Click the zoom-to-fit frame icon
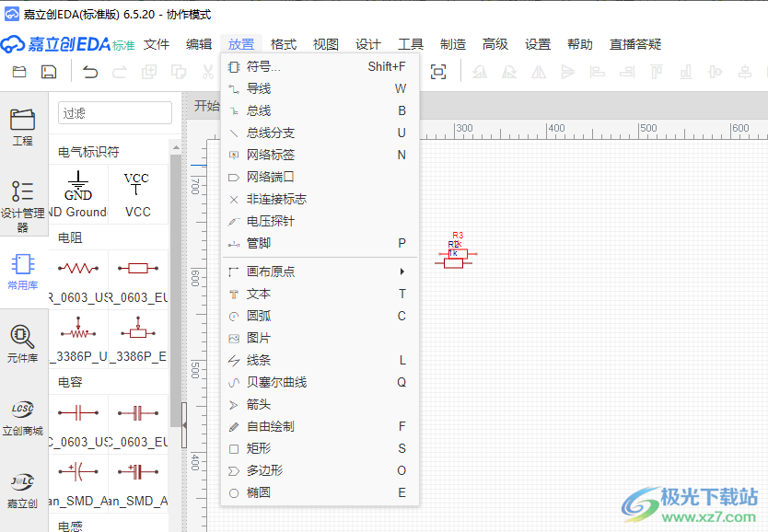Viewport: 768px width, 532px height. tap(438, 72)
